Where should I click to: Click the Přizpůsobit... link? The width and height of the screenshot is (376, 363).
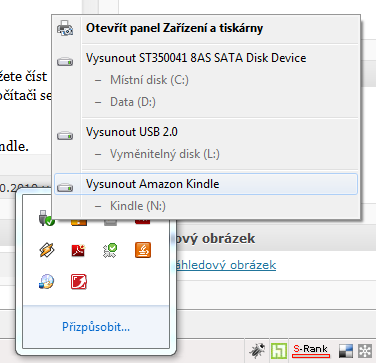pyautogui.click(x=96, y=327)
